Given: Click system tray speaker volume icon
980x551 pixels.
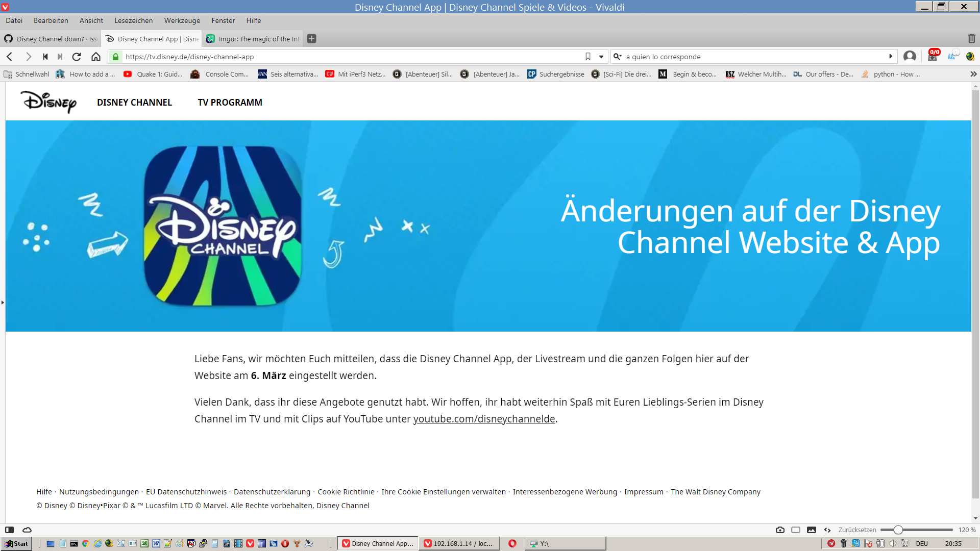Looking at the screenshot, I should point(893,543).
